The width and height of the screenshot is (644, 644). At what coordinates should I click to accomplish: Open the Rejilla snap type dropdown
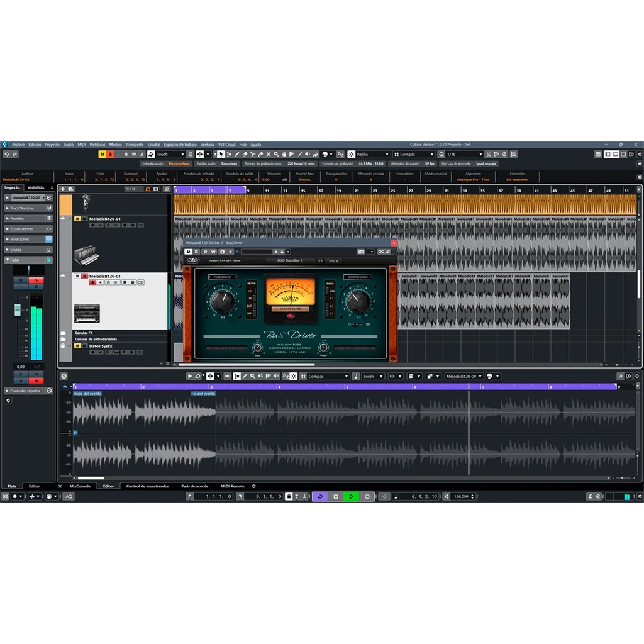click(372, 155)
